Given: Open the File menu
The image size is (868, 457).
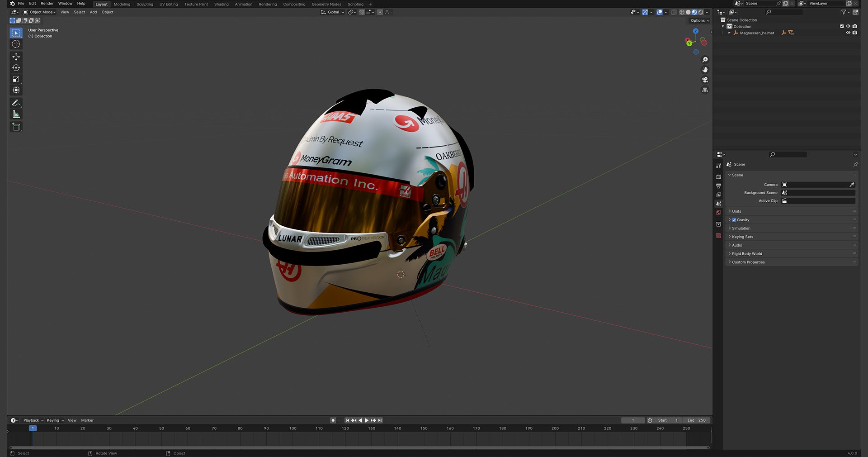Looking at the screenshot, I should pos(21,3).
